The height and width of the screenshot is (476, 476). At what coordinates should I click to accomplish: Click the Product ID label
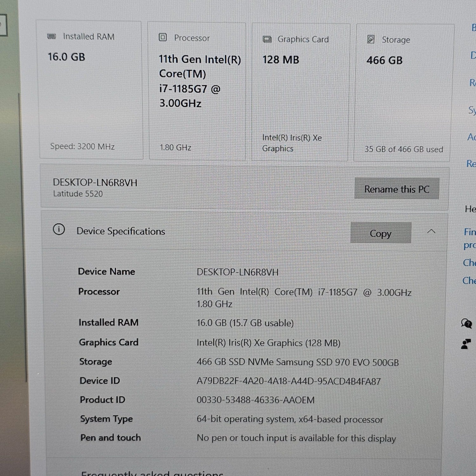click(102, 400)
